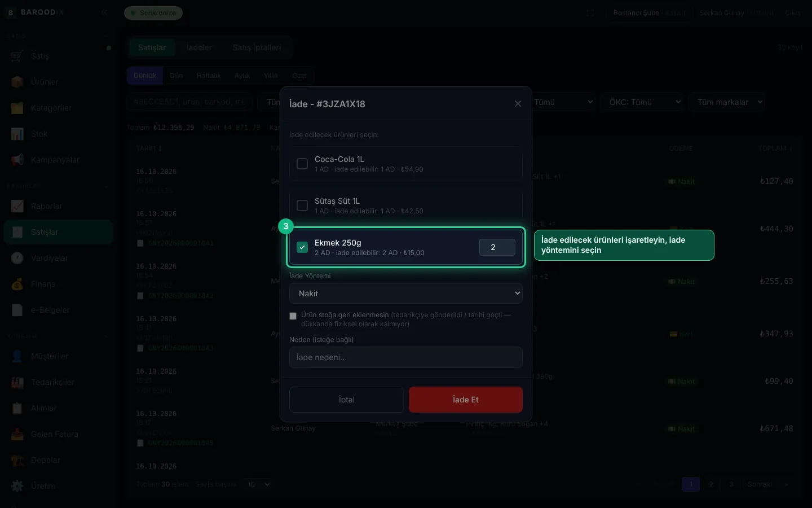Screen dimensions: 812x508
Task: Click the red İade Et button
Action: pos(466,400)
